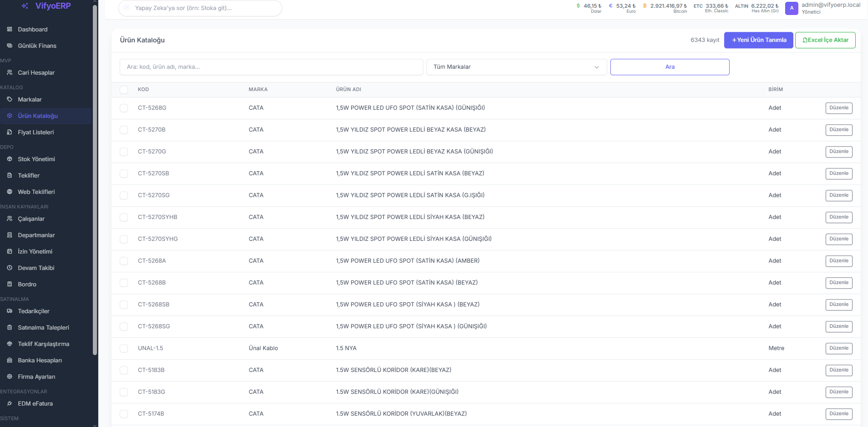
Task: Click the Firma Ayarları gear icon
Action: pos(10,376)
